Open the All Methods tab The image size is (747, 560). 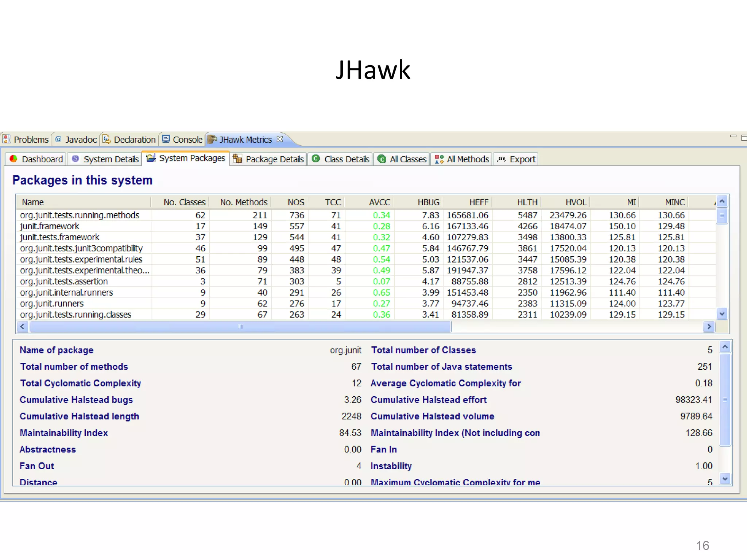click(462, 159)
